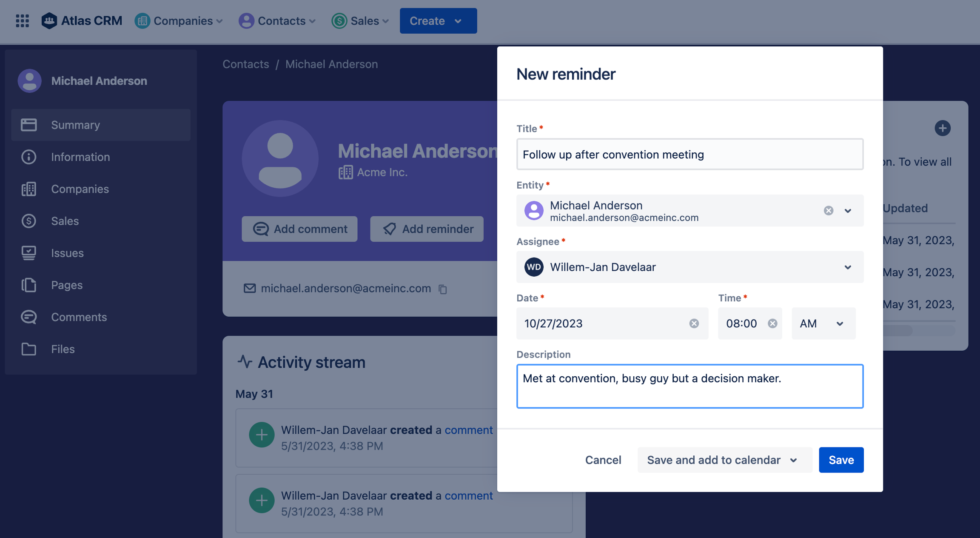Screen dimensions: 980x538
Task: Clear the 08:00 time value
Action: click(x=772, y=323)
